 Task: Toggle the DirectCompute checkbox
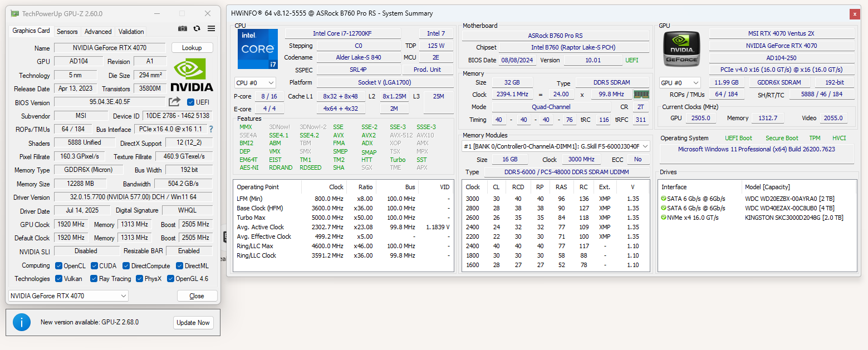(x=126, y=265)
